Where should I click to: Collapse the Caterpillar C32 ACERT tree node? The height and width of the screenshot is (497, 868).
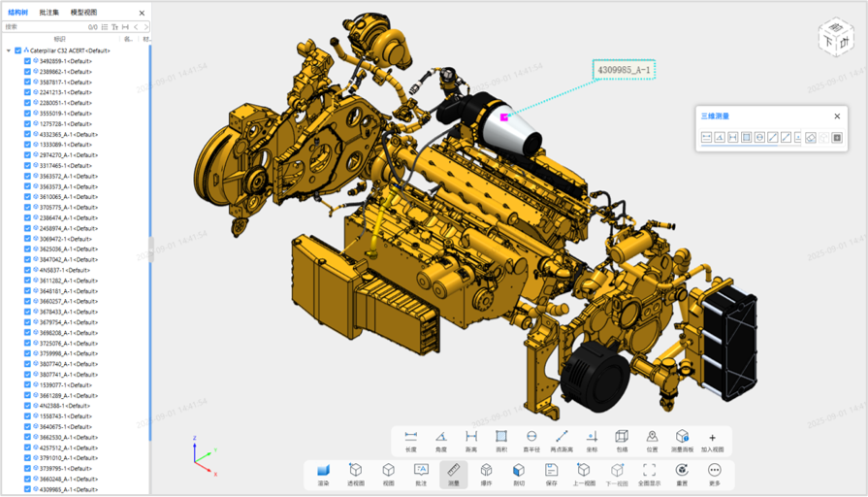(8, 50)
